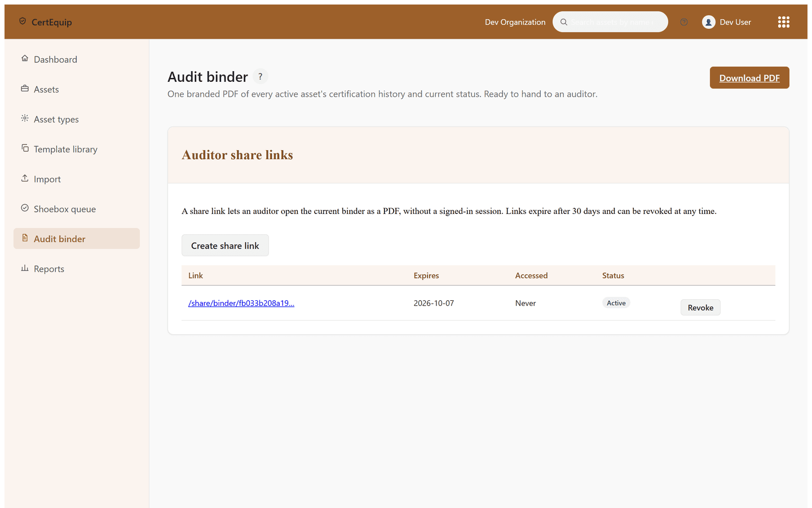Click the Audit binder document icon

(25, 238)
